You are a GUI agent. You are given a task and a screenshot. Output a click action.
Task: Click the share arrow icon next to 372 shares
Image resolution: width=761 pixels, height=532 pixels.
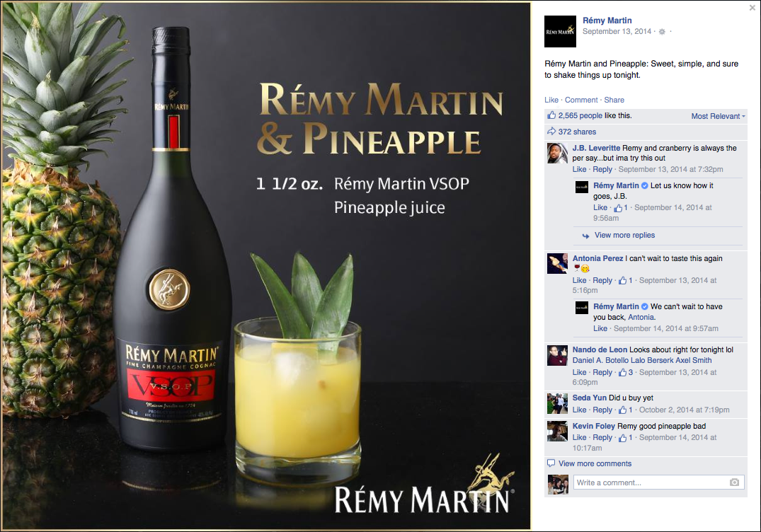click(551, 132)
